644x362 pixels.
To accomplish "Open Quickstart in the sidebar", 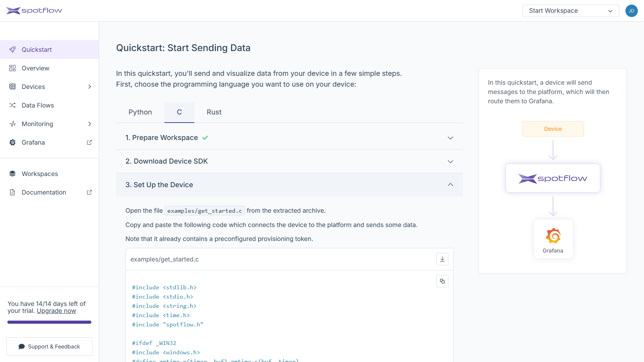I will [49, 50].
